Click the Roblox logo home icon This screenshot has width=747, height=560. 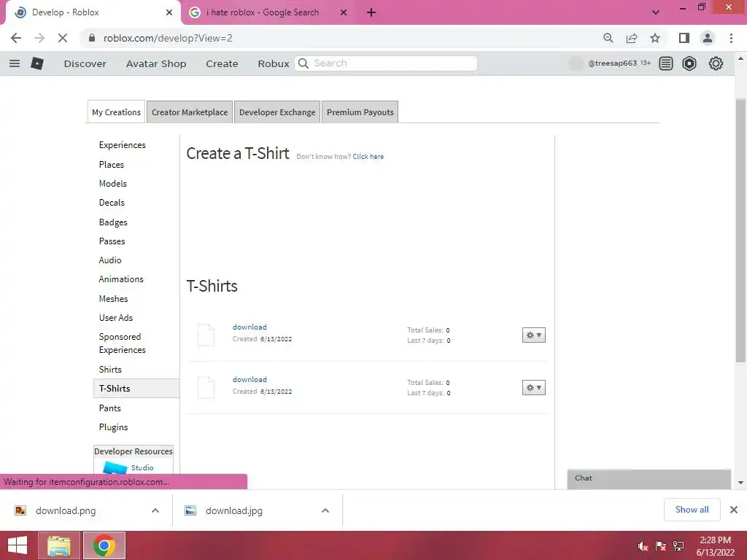click(x=37, y=63)
